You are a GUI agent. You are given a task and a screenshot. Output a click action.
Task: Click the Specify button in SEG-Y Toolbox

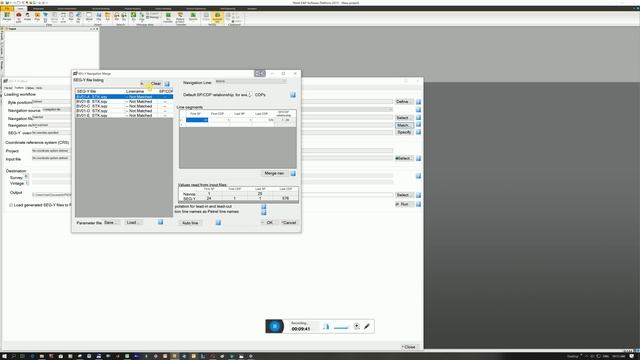click(404, 132)
